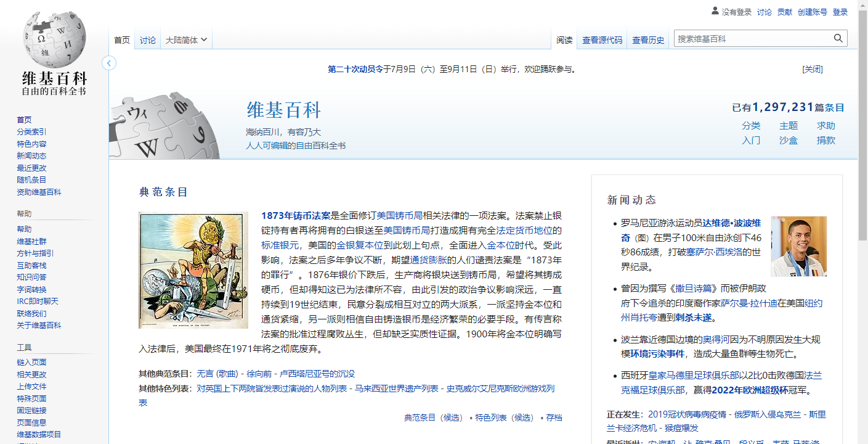
Task: Click sidebar 分类索引 link
Action: [31, 132]
